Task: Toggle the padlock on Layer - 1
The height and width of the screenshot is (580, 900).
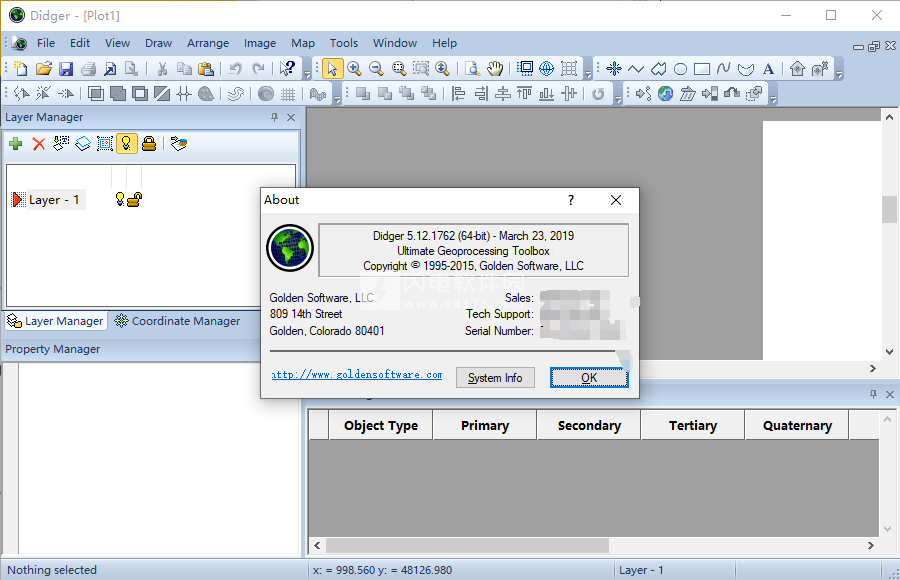Action: point(134,200)
